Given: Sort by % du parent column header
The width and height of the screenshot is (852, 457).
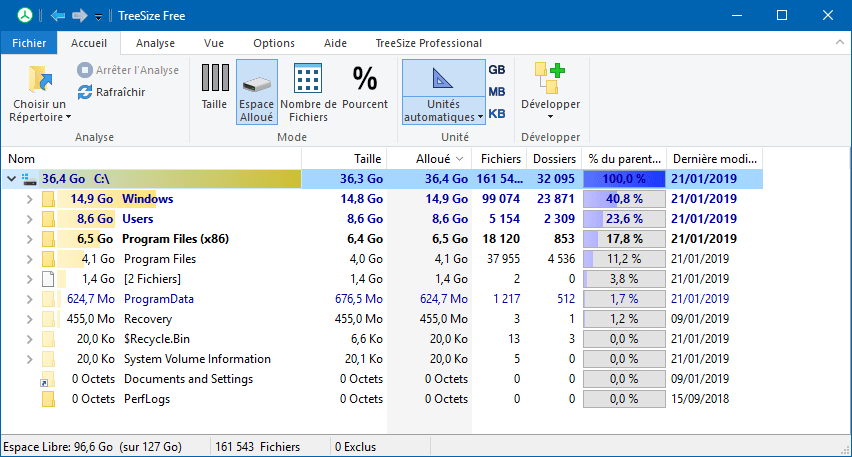Looking at the screenshot, I should [624, 159].
